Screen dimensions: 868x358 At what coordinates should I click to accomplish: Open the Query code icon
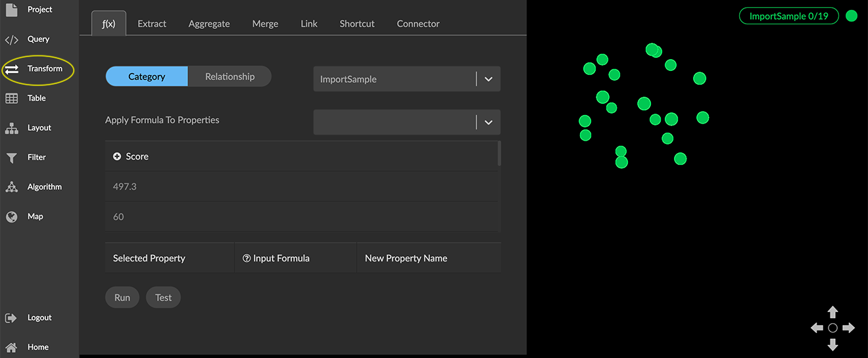[11, 39]
